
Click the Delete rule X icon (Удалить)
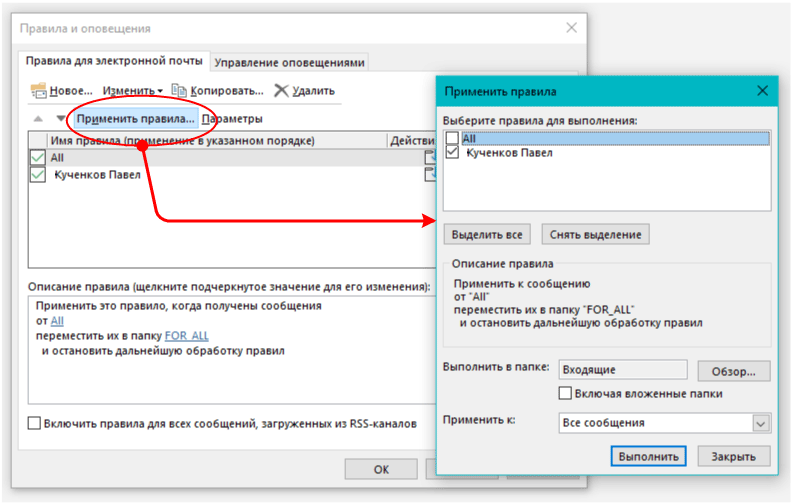[282, 91]
